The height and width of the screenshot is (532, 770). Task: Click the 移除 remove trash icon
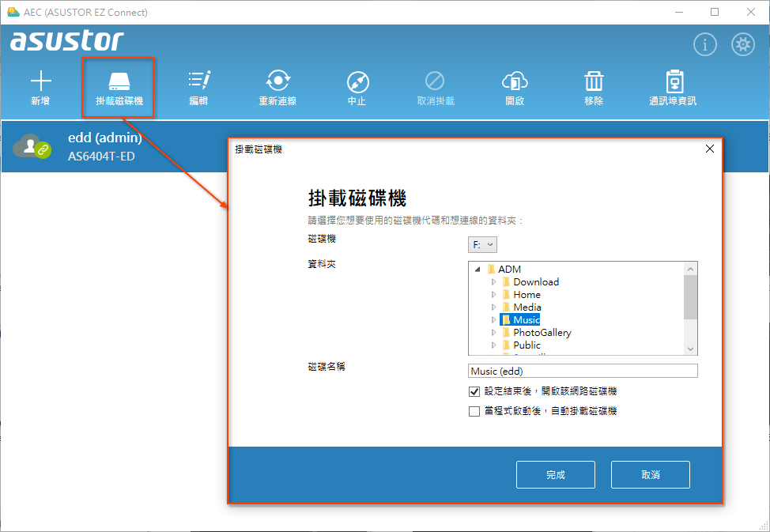pyautogui.click(x=594, y=88)
